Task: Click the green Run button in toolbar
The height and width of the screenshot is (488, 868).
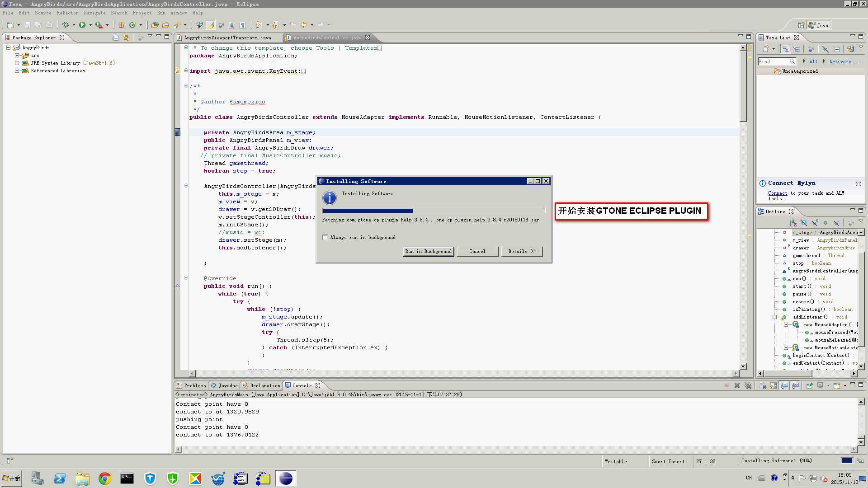Action: [82, 25]
